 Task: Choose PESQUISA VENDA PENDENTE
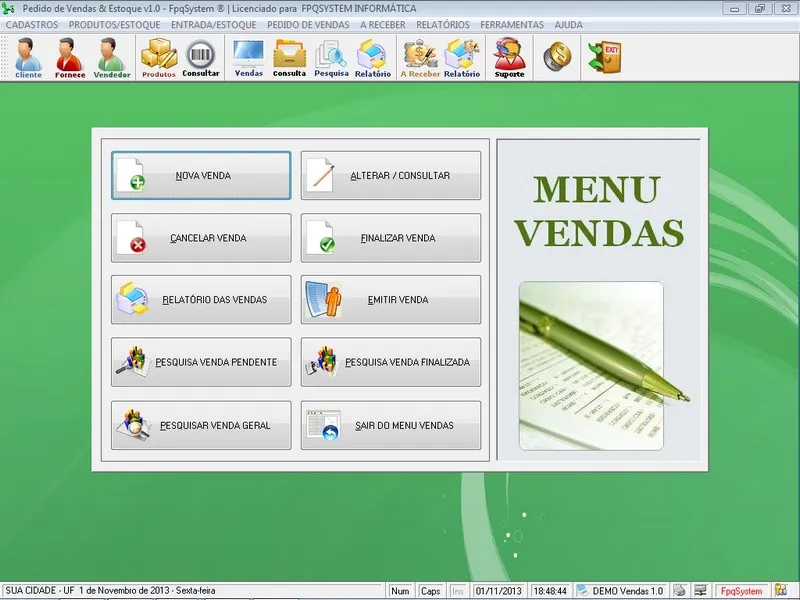click(x=201, y=362)
